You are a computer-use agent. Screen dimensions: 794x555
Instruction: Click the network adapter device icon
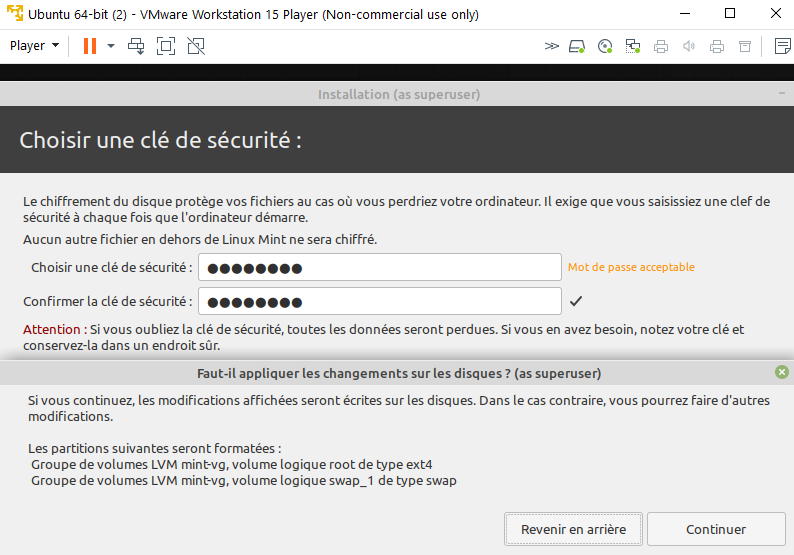pos(632,47)
